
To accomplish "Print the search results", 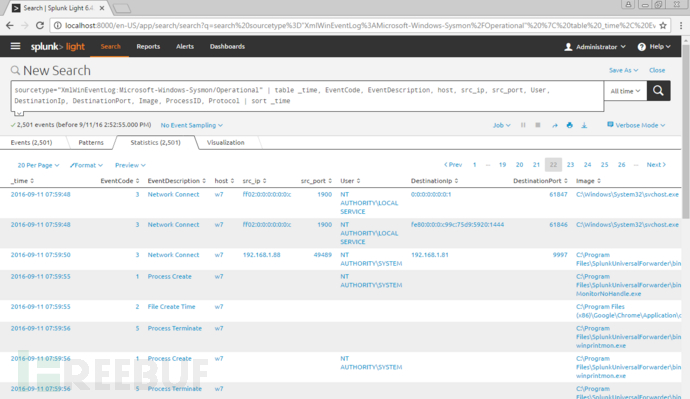I will (569, 125).
